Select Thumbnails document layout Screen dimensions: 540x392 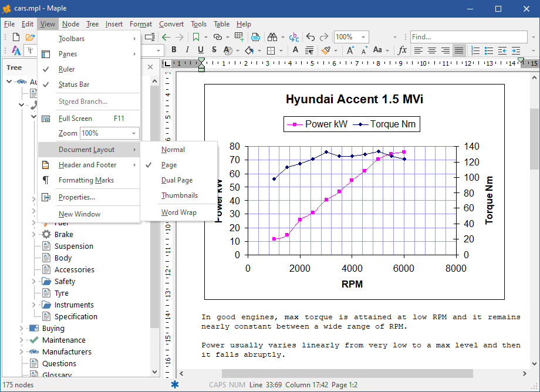179,195
